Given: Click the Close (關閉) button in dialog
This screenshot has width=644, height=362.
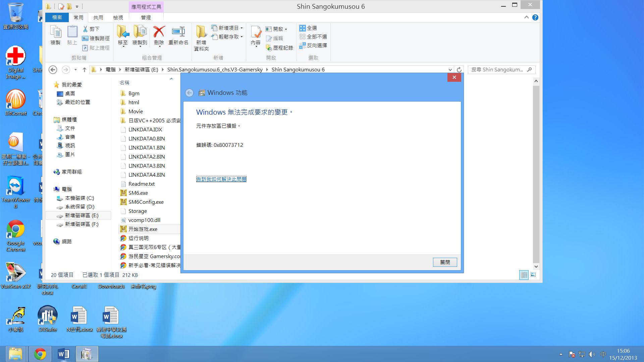Looking at the screenshot, I should tap(445, 262).
